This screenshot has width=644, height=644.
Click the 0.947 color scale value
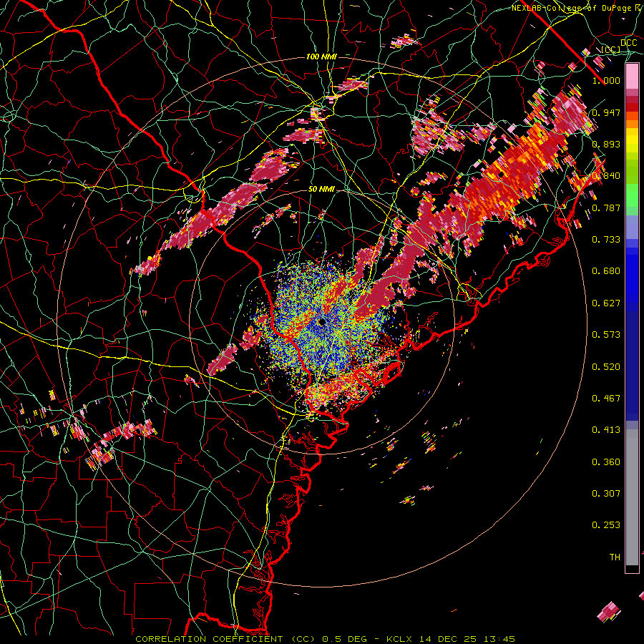606,112
